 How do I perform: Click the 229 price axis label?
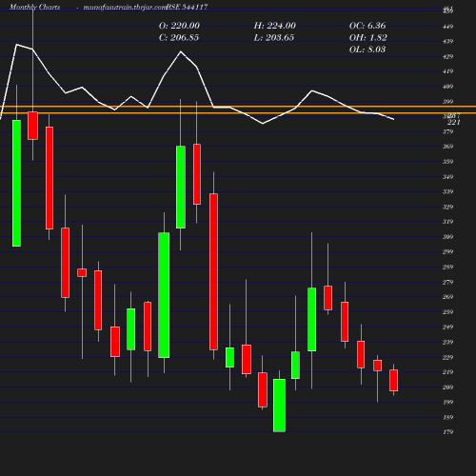tap(448, 357)
